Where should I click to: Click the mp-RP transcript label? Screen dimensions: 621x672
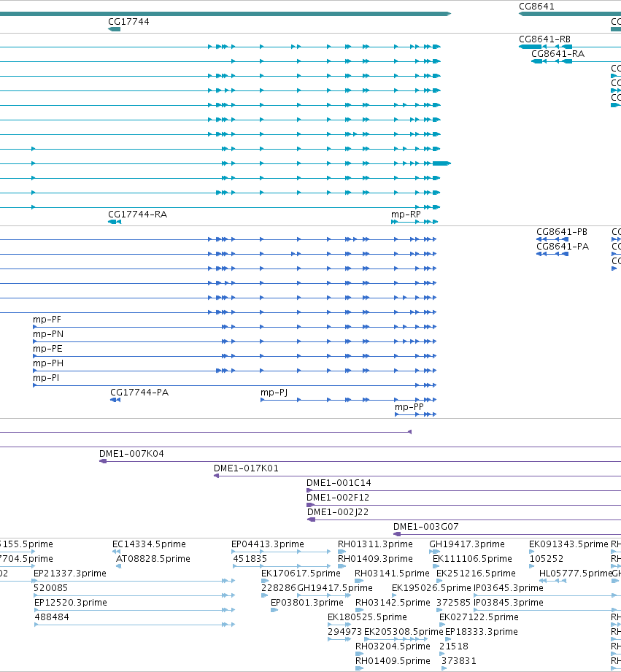[x=406, y=215]
